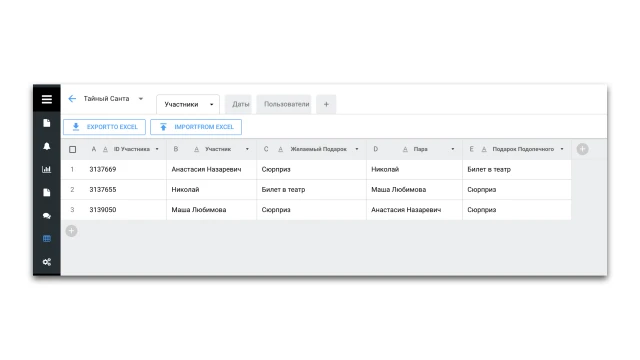Open the Участник column dropdown arrow
640x360 pixels.
click(247, 149)
